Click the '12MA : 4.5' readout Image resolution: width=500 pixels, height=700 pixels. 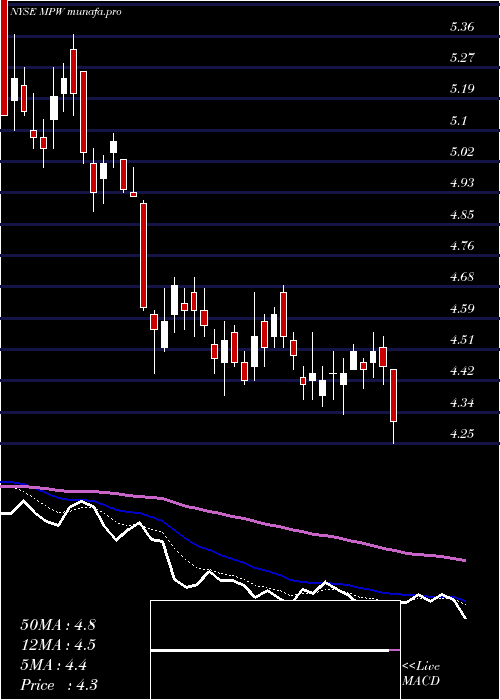point(58,645)
